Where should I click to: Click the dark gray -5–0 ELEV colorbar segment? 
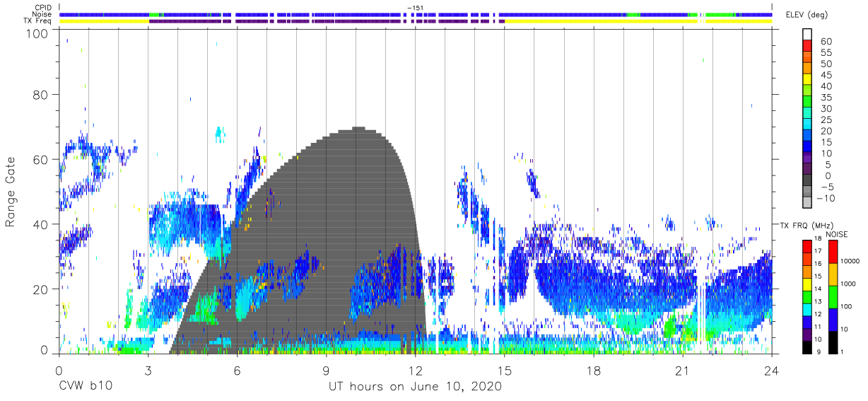point(807,181)
